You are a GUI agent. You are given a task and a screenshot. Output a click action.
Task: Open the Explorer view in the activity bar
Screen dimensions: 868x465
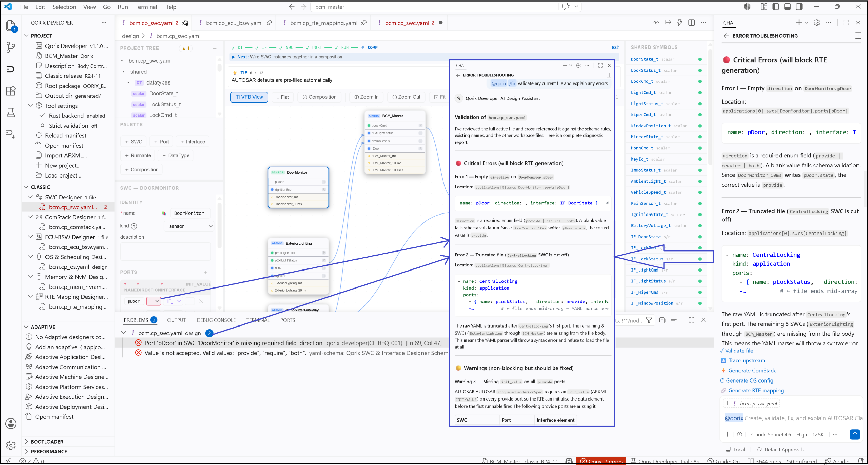(x=11, y=26)
